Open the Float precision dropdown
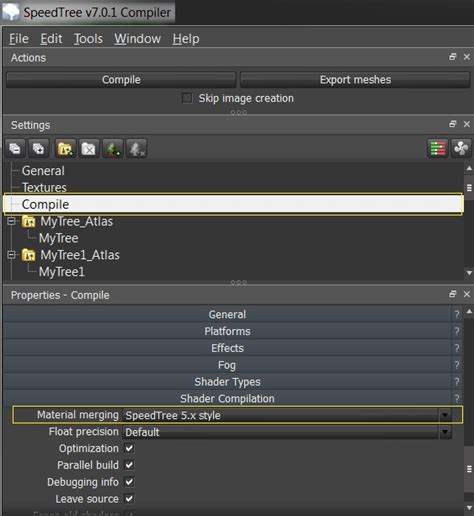 click(445, 432)
